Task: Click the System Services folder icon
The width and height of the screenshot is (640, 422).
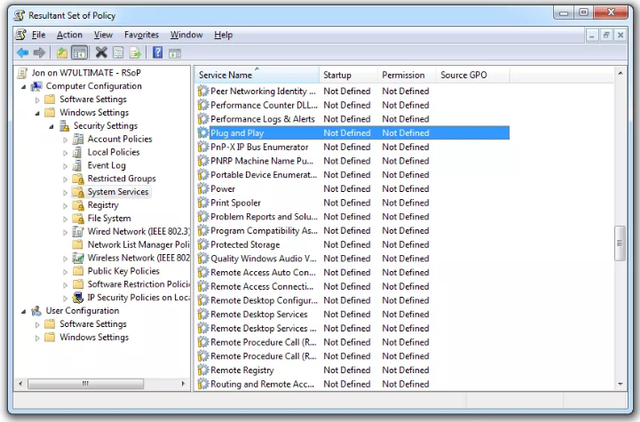Action: (78, 191)
